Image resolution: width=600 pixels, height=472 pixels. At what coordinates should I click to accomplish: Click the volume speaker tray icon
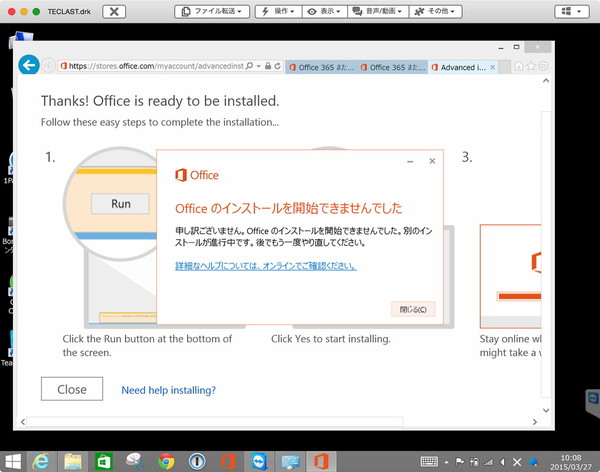502,462
